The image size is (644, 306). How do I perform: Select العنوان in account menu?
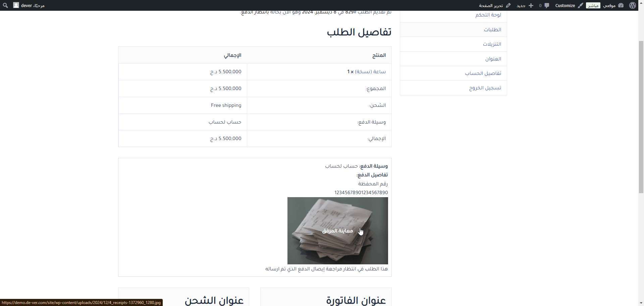(493, 59)
